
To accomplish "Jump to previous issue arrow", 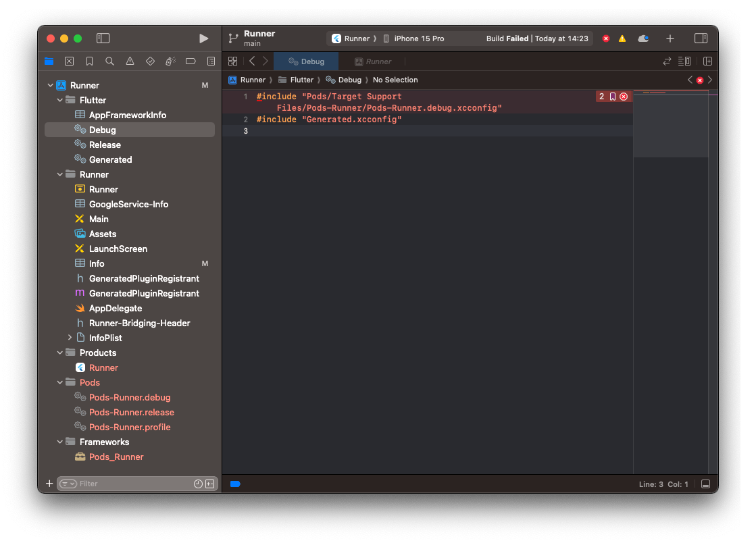I will tap(690, 80).
